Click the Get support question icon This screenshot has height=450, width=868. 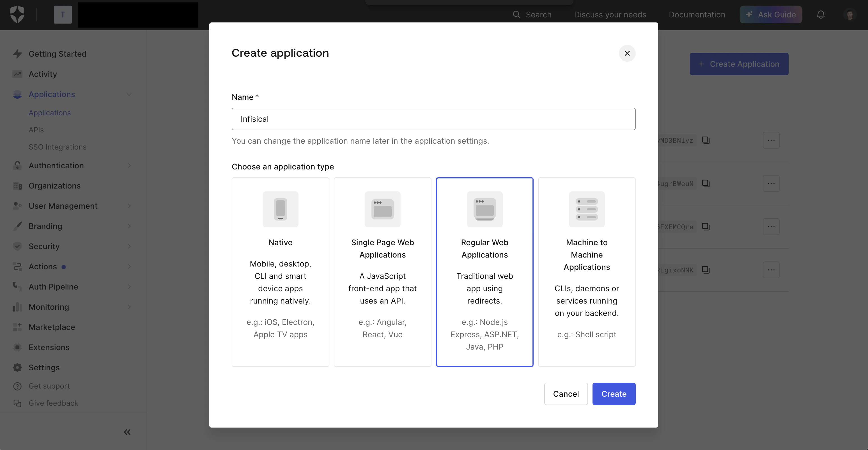pyautogui.click(x=17, y=386)
